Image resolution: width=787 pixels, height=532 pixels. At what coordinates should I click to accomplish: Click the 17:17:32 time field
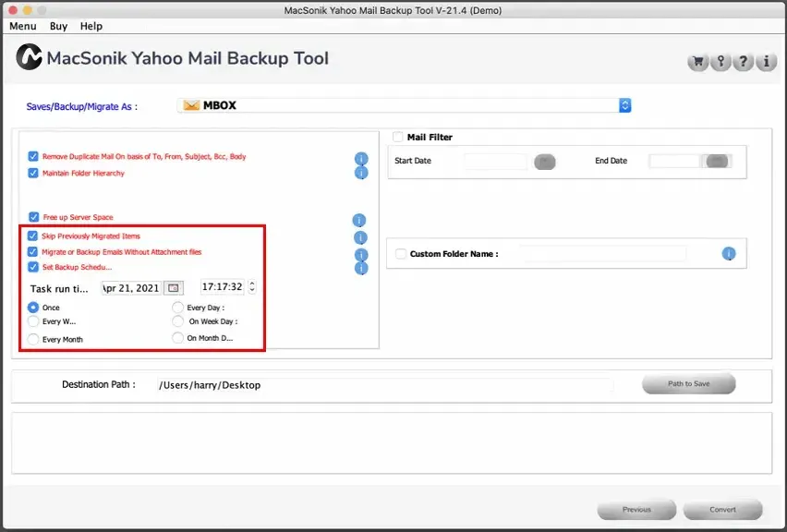(223, 286)
